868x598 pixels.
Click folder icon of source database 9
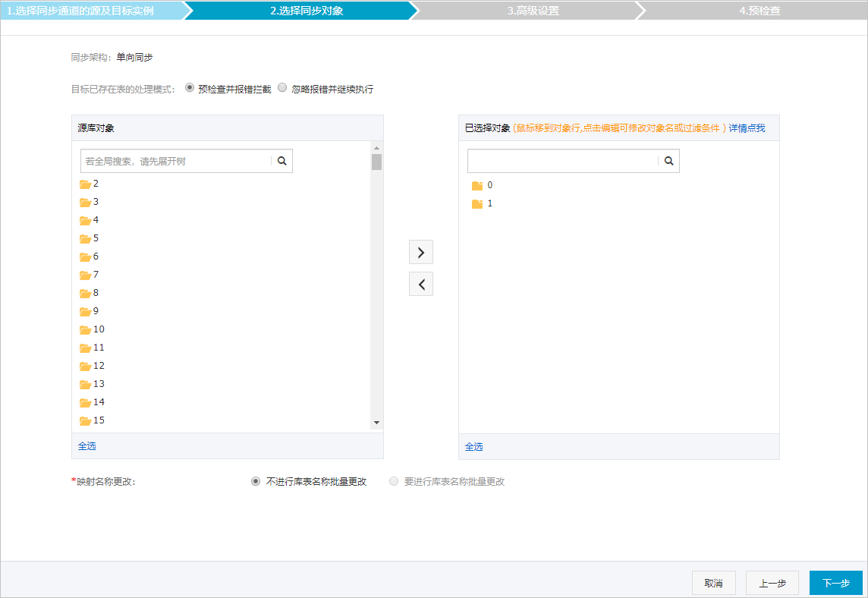click(85, 311)
